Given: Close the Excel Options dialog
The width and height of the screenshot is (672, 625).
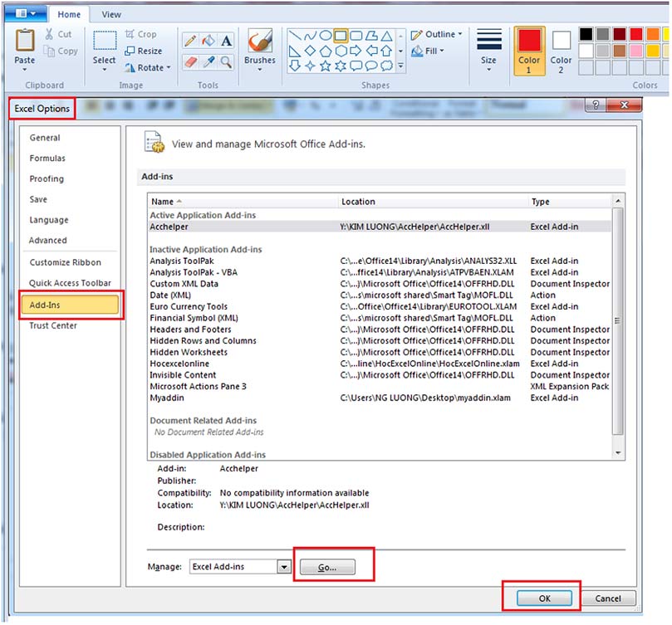Looking at the screenshot, I should tap(625, 105).
